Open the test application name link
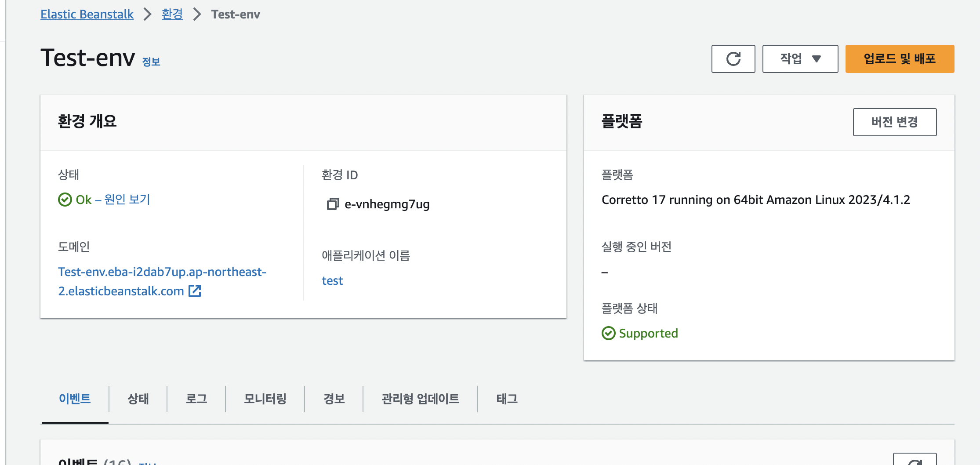The height and width of the screenshot is (465, 980). 332,281
